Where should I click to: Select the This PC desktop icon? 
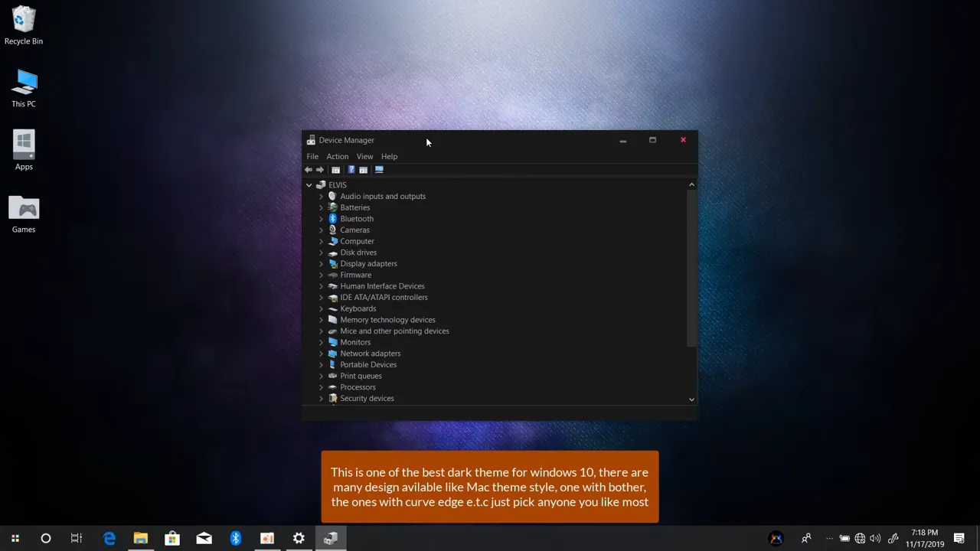point(24,89)
